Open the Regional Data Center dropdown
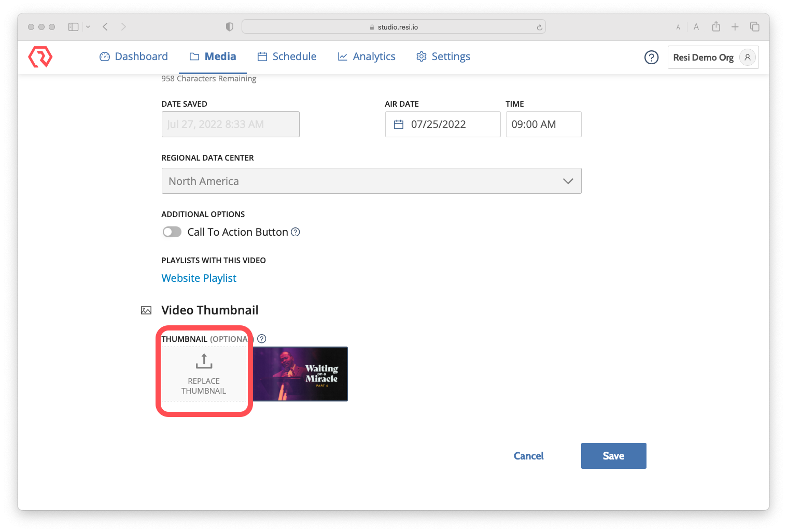Image resolution: width=787 pixels, height=532 pixels. (x=371, y=181)
